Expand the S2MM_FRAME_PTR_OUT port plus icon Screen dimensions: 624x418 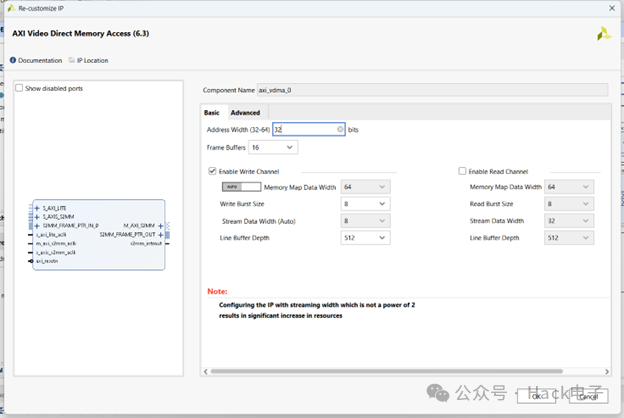(160, 235)
